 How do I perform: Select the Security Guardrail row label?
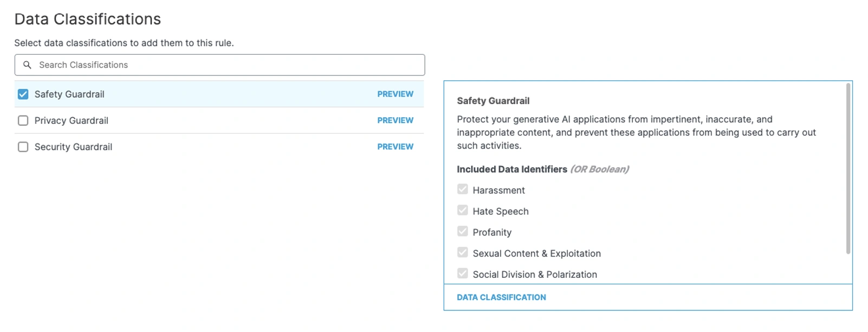pyautogui.click(x=73, y=147)
